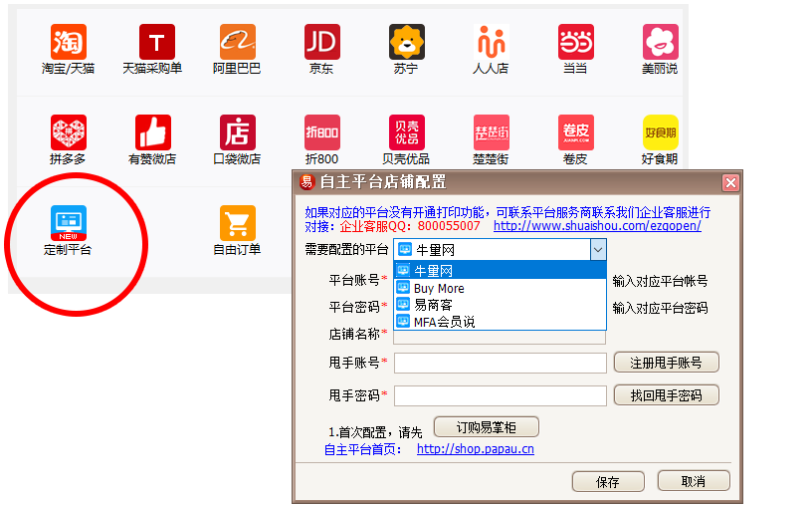Open the 人人店 platform icon

click(491, 42)
